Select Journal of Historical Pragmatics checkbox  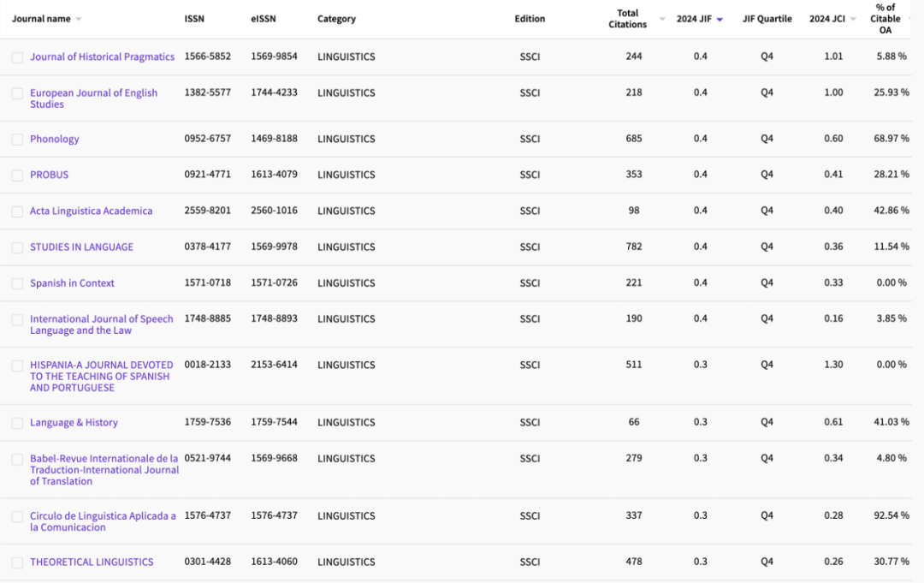pyautogui.click(x=18, y=57)
